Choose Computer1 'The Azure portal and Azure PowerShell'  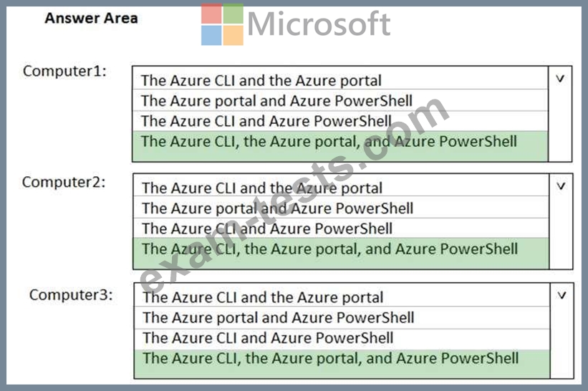point(276,101)
